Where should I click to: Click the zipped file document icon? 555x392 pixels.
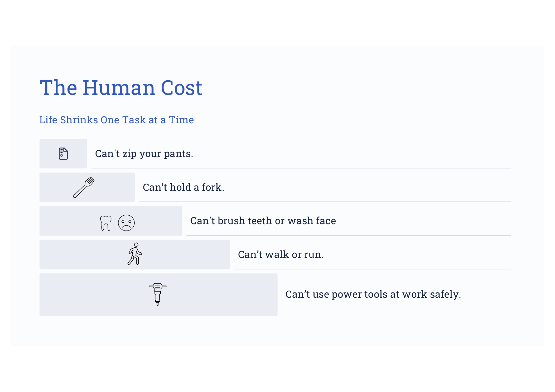pos(63,154)
